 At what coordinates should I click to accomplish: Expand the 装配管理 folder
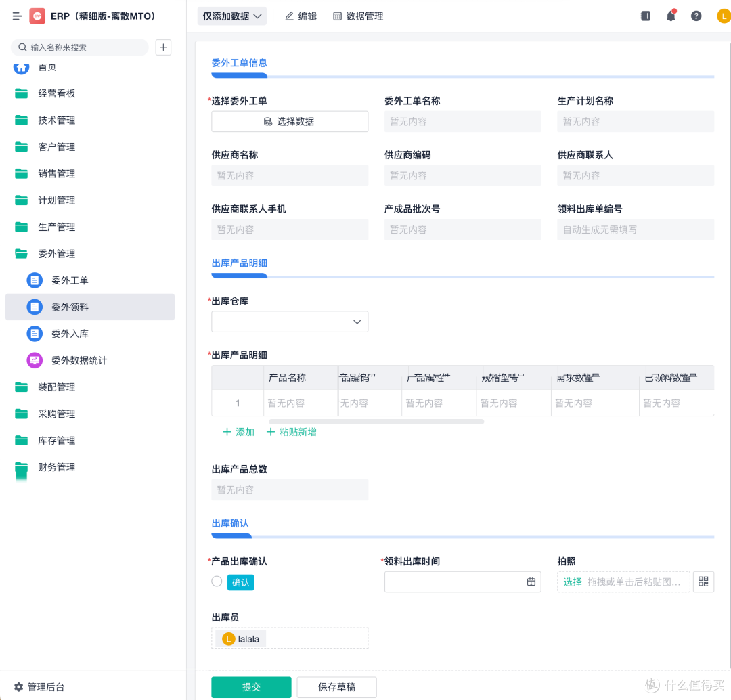click(90, 387)
